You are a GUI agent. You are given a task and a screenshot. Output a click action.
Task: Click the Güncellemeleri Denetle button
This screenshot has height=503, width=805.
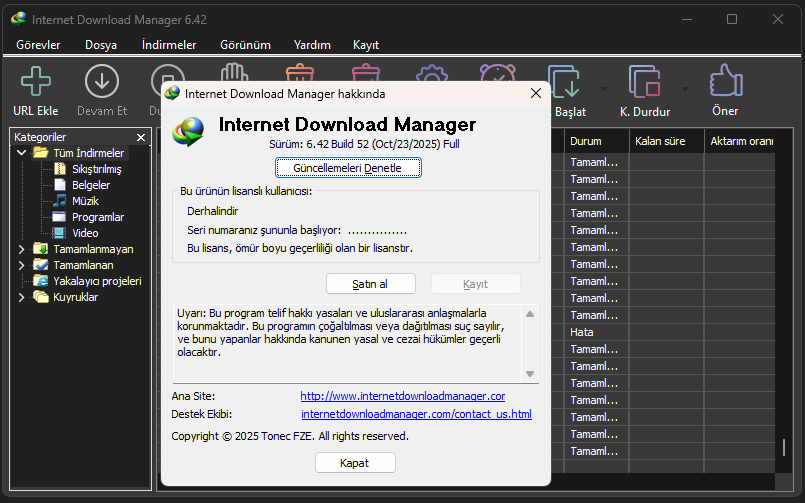click(349, 168)
